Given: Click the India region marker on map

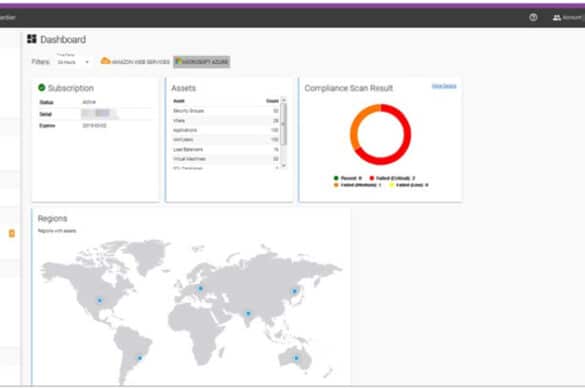Looking at the screenshot, I should coord(248,313).
